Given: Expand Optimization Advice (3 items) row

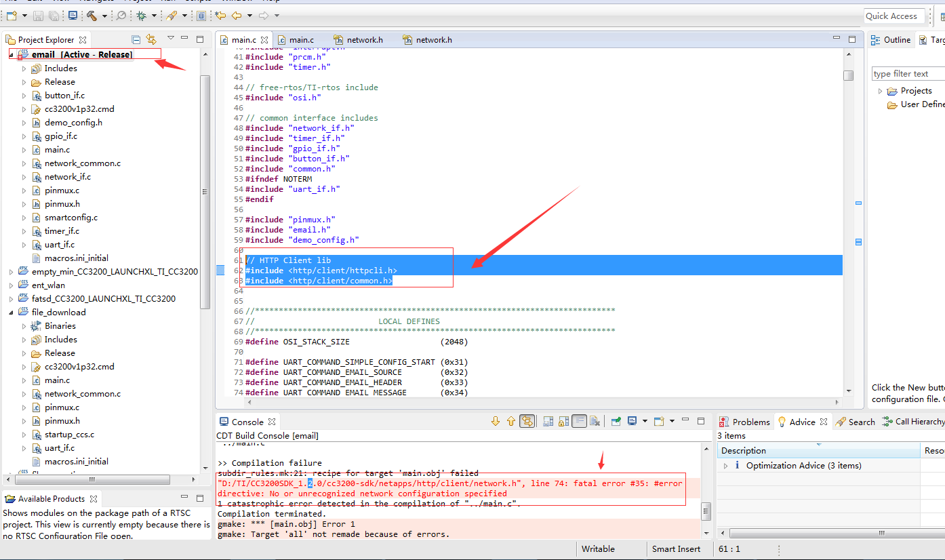Looking at the screenshot, I should (x=726, y=466).
